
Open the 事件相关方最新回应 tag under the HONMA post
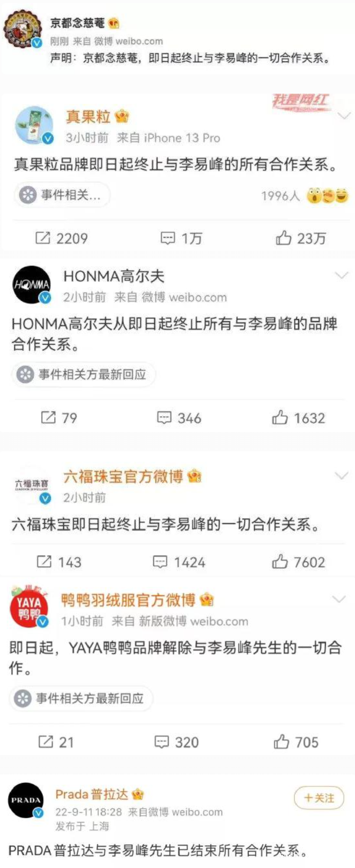click(83, 375)
